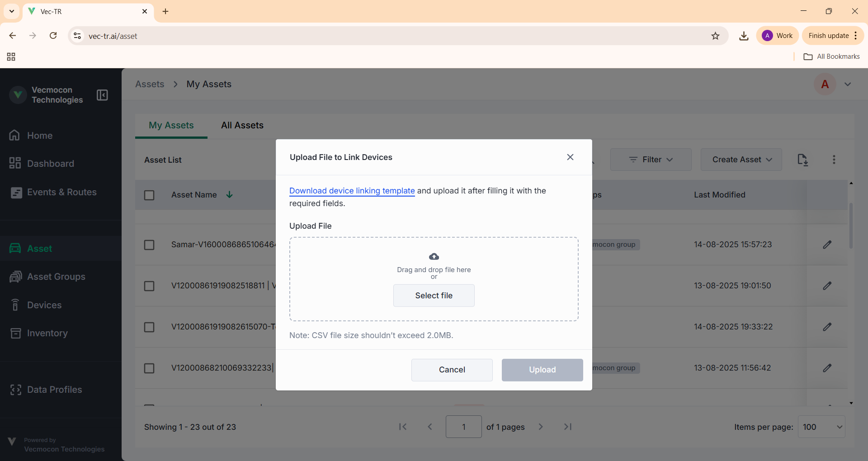Screen dimensions: 868x461
Task: Click the page number input field
Action: pos(463,427)
